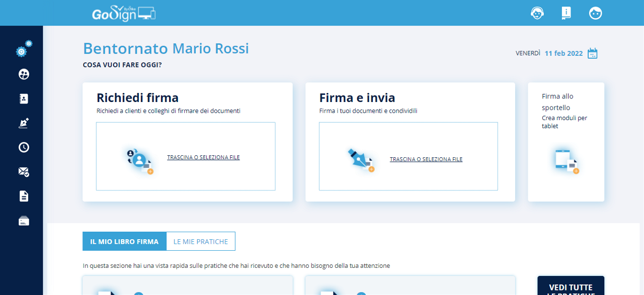Screen dimensions: 644x295
Task: Select the pen signature icon in sidebar
Action: coord(24,123)
